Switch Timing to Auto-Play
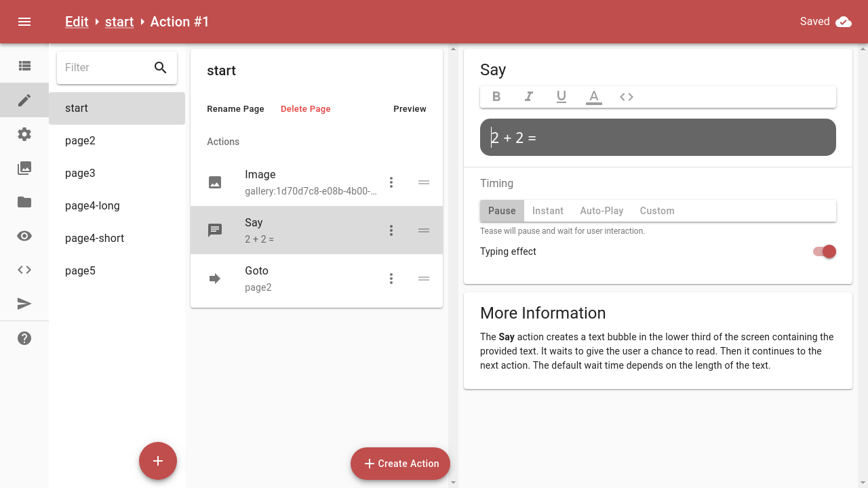Screen dimensions: 868x488 tap(601, 211)
